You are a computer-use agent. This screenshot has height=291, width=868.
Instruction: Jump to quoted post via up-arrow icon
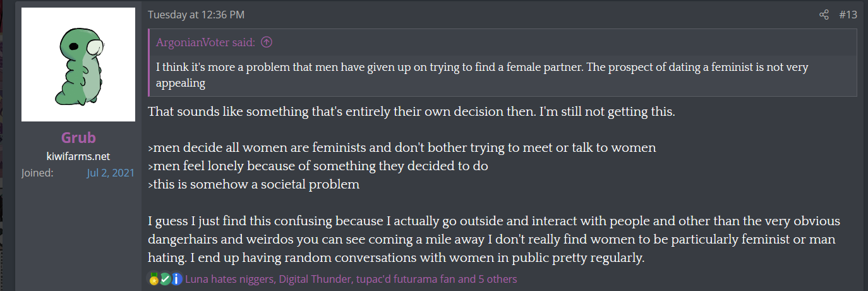[x=267, y=42]
